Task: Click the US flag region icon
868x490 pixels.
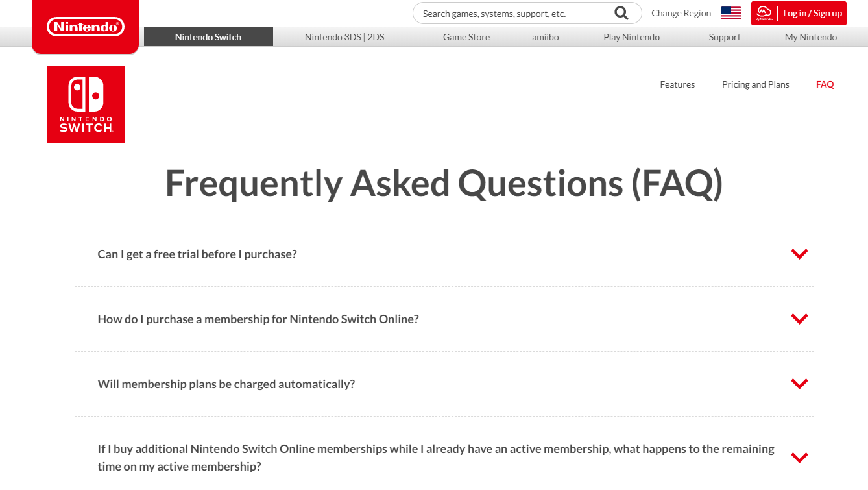Action: coord(731,13)
